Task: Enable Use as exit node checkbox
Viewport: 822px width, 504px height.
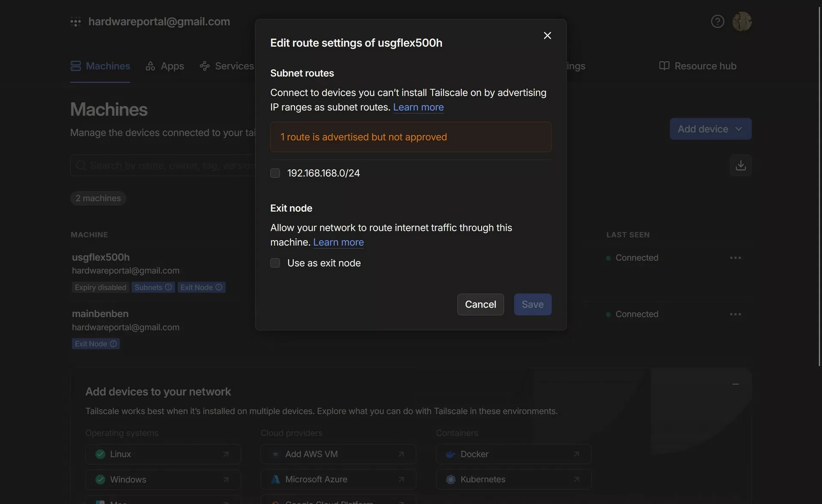Action: [275, 263]
